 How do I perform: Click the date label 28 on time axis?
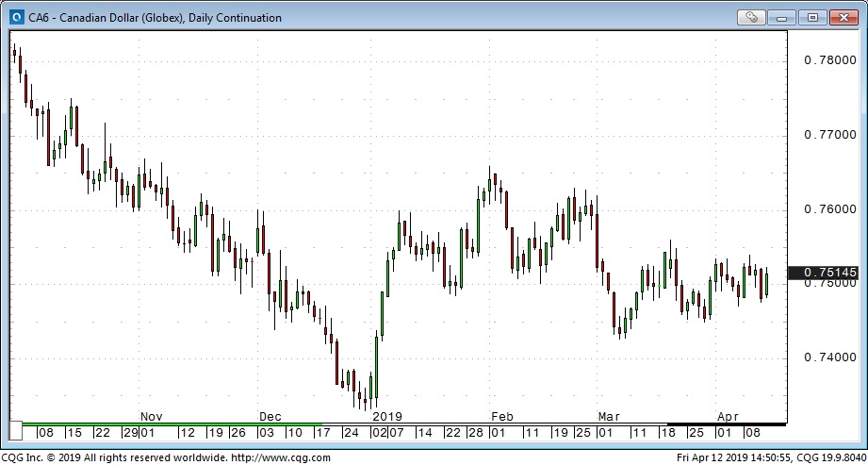click(x=478, y=433)
